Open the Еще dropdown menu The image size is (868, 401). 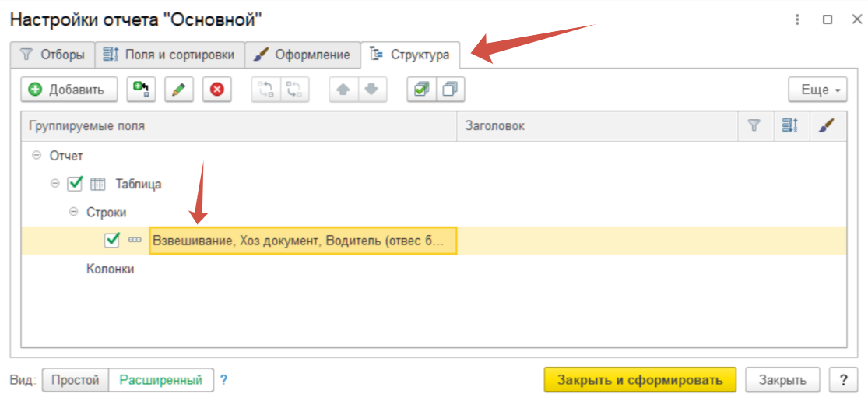[817, 90]
